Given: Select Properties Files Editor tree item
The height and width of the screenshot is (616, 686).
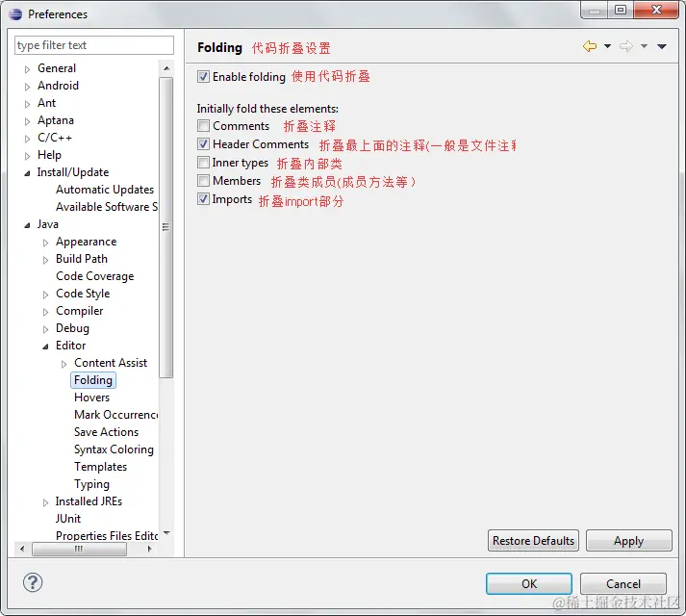Looking at the screenshot, I should [107, 536].
